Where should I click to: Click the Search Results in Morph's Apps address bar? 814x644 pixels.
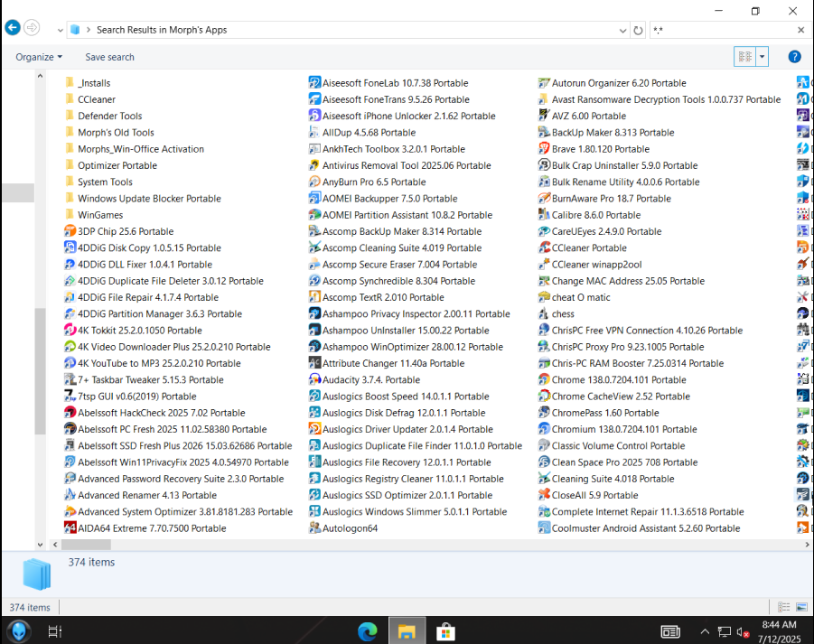[343, 30]
